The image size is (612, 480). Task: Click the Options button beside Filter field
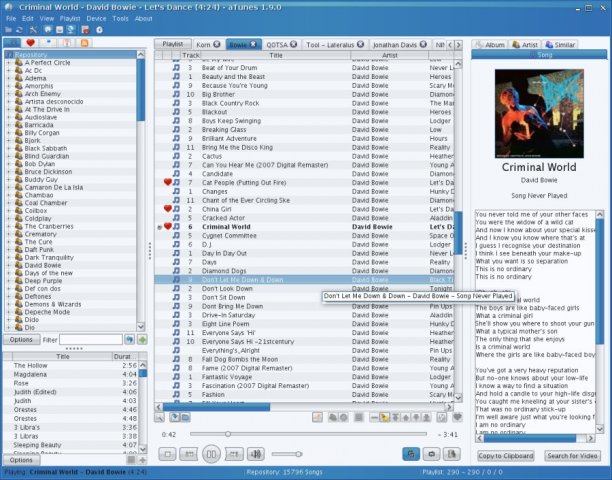(21, 340)
